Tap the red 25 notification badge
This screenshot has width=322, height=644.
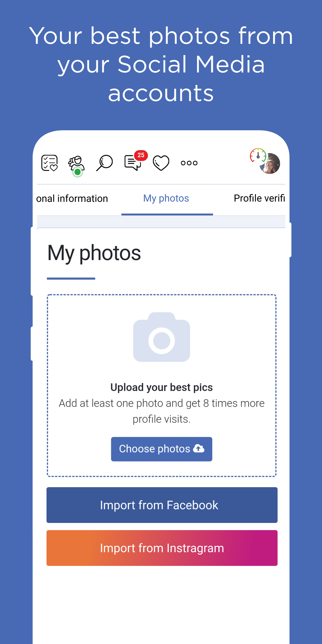[141, 155]
